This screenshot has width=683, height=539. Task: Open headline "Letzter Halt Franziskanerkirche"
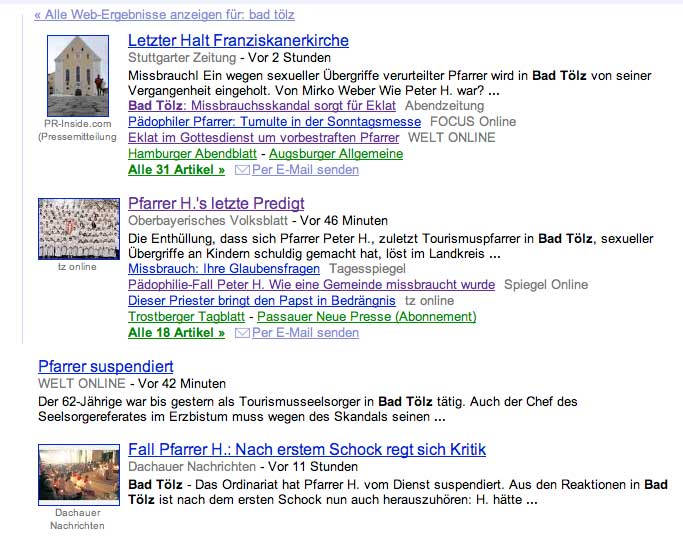(238, 41)
